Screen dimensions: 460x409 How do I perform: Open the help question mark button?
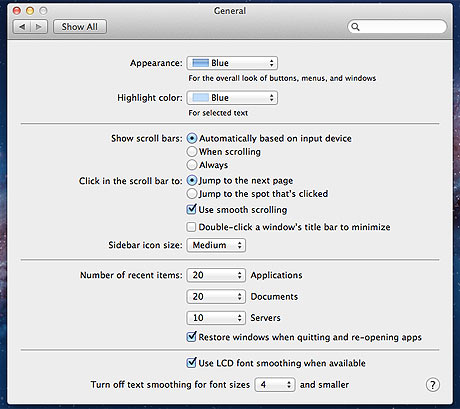coord(433,385)
